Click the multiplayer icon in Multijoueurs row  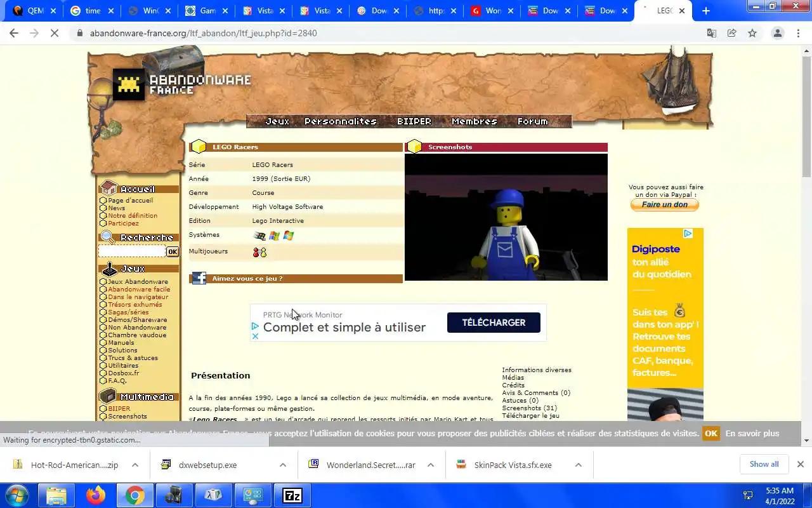tap(259, 252)
